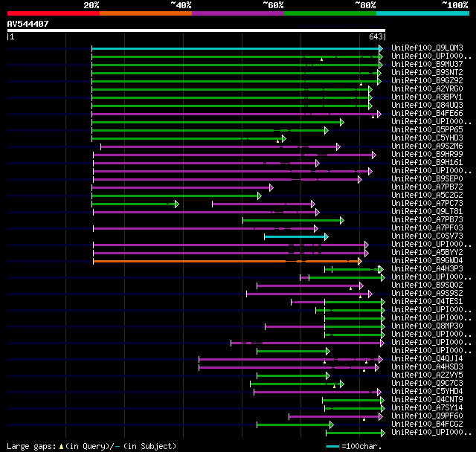The width and height of the screenshot is (476, 452).
Task: Click the purple alignment bar for Q9PF60
Action: point(335,416)
